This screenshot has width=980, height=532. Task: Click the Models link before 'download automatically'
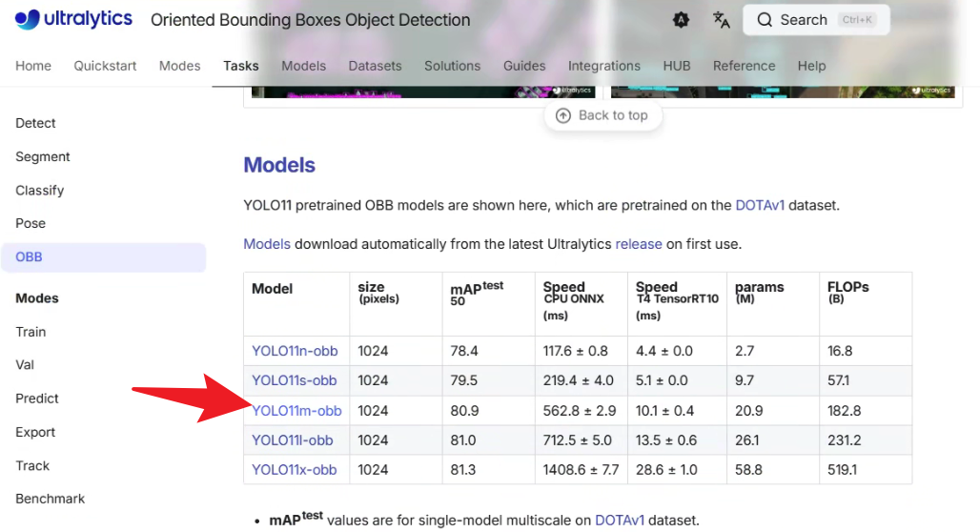point(267,244)
